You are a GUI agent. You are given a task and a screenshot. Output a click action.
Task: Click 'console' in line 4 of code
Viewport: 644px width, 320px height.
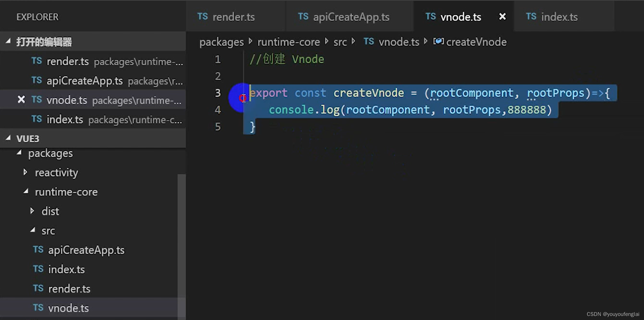291,110
